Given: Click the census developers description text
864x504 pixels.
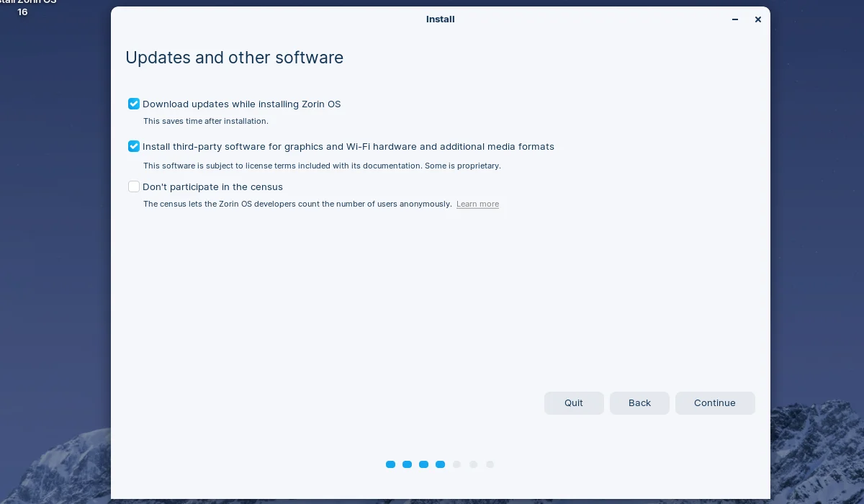Looking at the screenshot, I should click(x=297, y=204).
